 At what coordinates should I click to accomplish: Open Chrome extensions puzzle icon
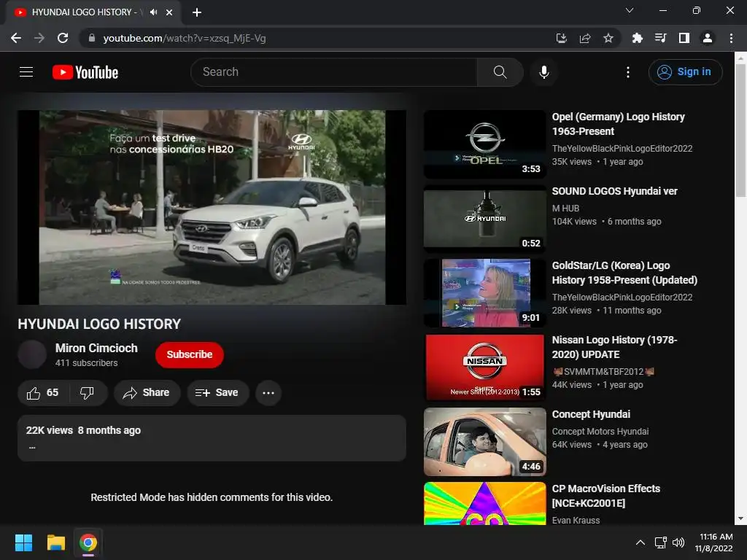tap(637, 38)
